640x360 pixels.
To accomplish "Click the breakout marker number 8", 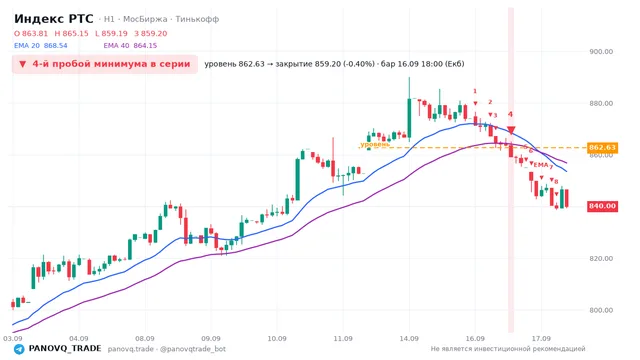I will (x=556, y=182).
